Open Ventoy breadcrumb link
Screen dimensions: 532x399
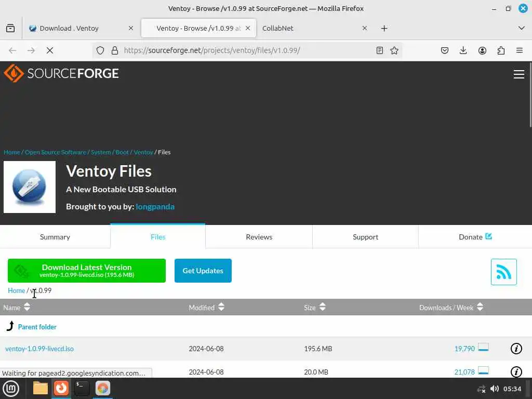(x=143, y=152)
